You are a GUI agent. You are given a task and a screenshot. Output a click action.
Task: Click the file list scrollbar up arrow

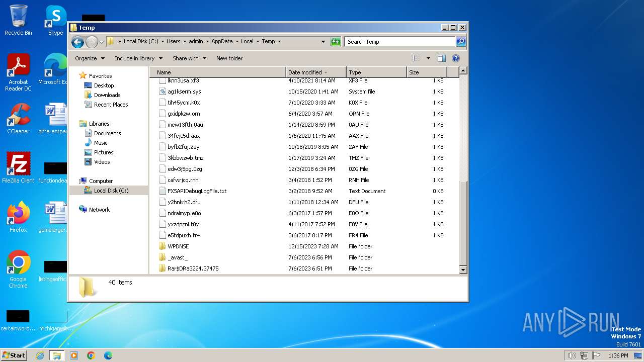[x=463, y=71]
